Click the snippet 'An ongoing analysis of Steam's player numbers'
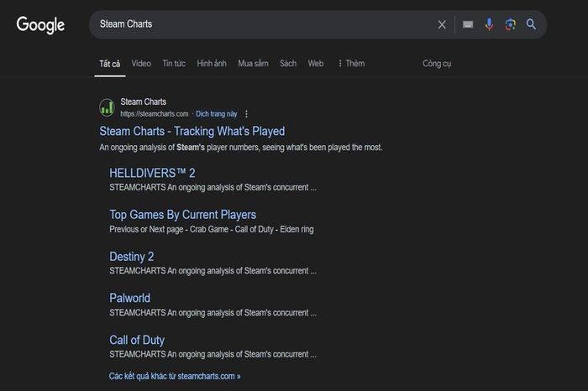 241,148
